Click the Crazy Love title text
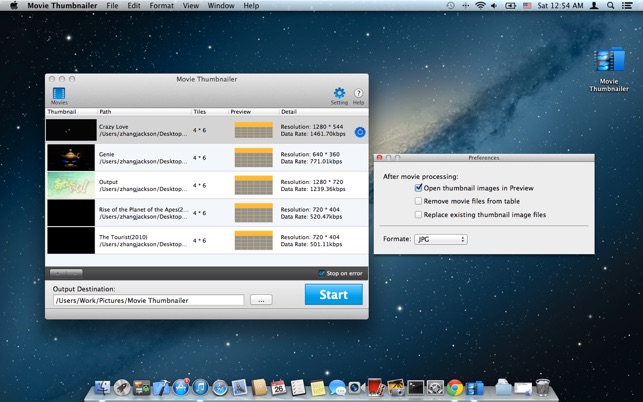Viewport: 643px width, 402px height. 114,127
